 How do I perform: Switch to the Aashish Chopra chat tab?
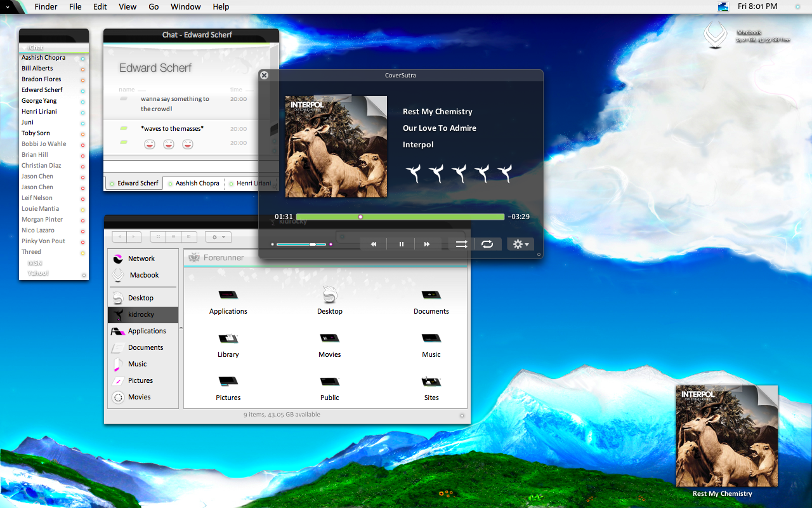point(193,183)
